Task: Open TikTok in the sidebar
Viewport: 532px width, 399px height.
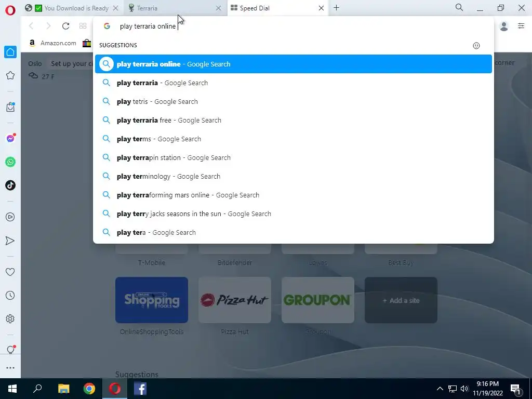Action: coord(10,185)
